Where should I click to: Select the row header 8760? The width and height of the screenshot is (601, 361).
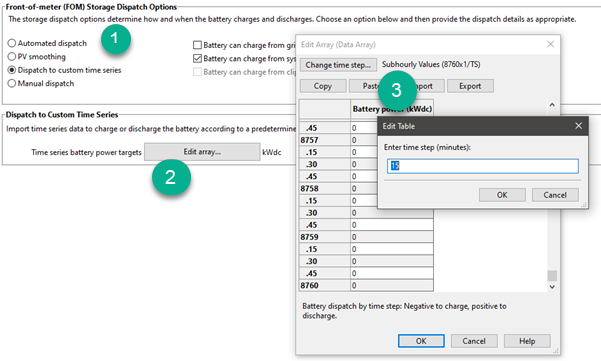coord(325,286)
